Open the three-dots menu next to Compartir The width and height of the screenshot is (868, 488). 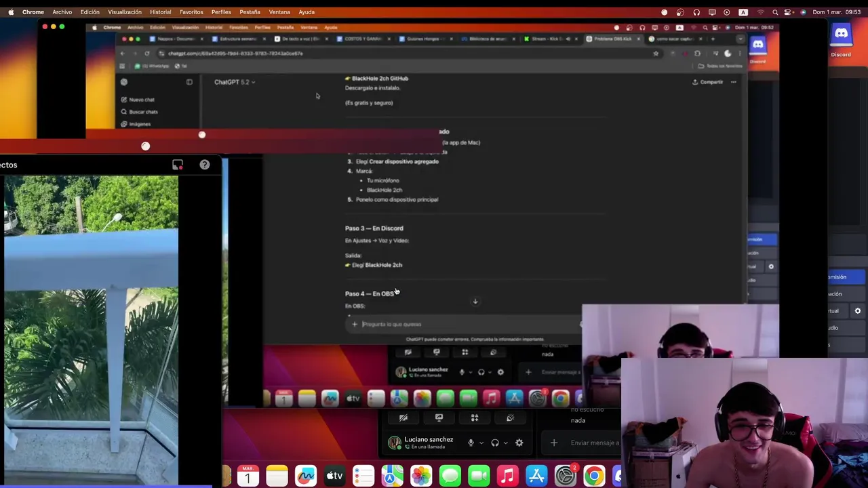click(733, 82)
